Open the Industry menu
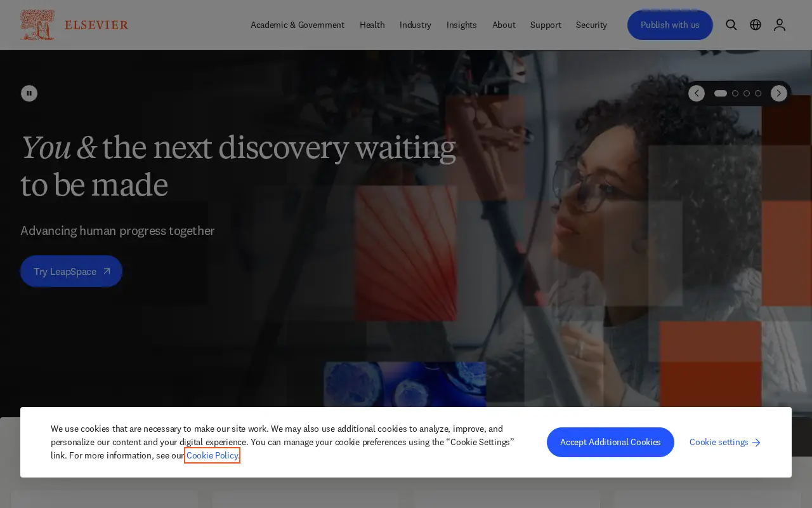 (416, 25)
